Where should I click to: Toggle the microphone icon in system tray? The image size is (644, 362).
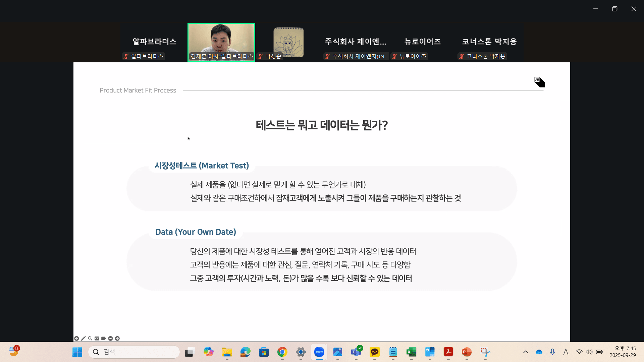coord(552,352)
